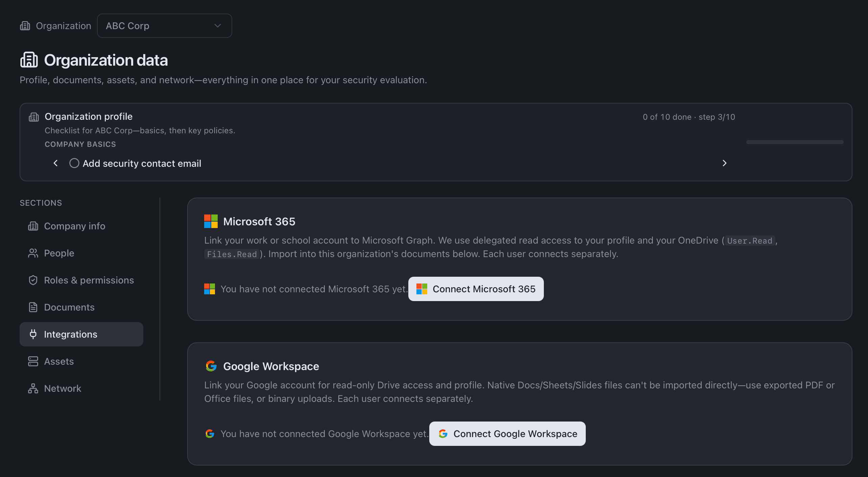Screen dimensions: 868x477
Task: Click the checklist progress bar
Action: point(794,142)
